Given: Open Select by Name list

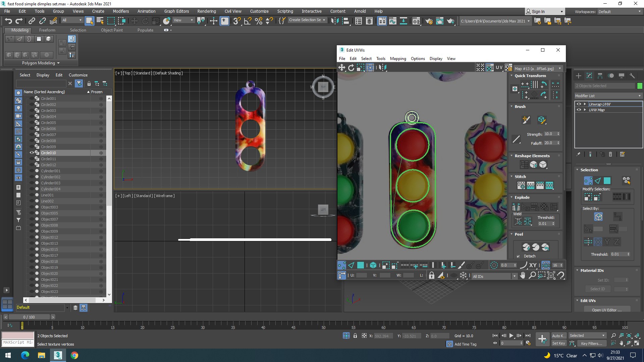Looking at the screenshot, I should click(x=100, y=21).
